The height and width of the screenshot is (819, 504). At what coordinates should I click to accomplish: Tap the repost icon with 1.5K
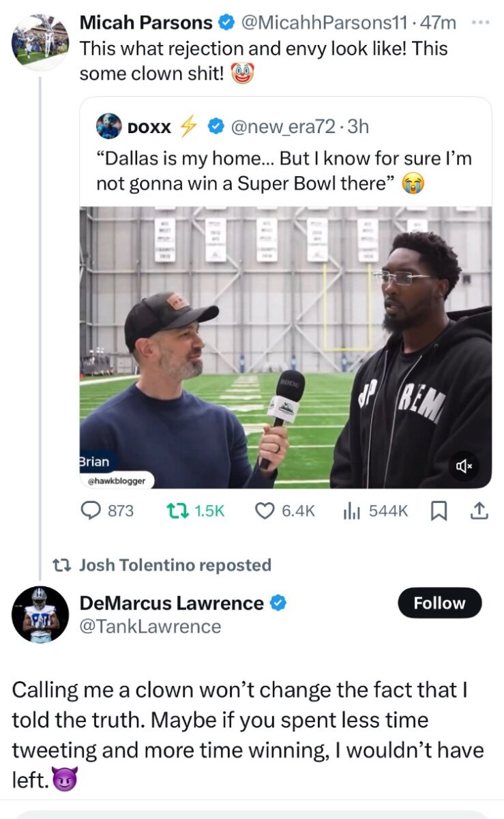point(176,511)
